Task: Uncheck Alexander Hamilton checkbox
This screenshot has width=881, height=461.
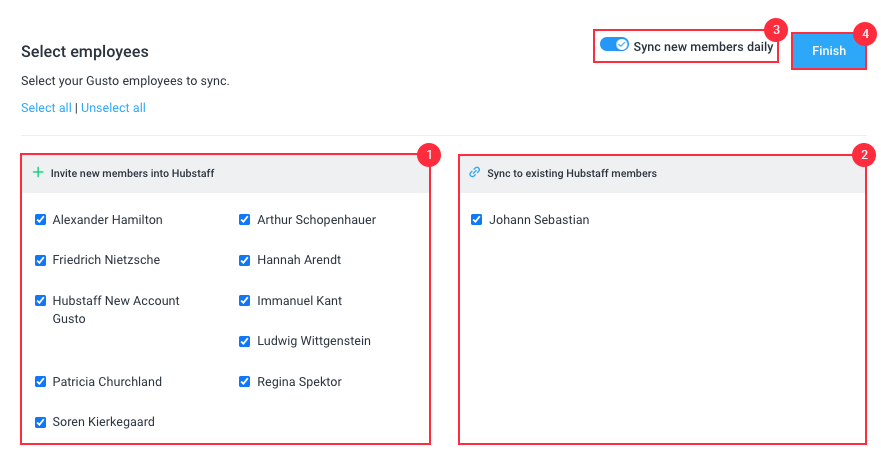Action: point(40,220)
